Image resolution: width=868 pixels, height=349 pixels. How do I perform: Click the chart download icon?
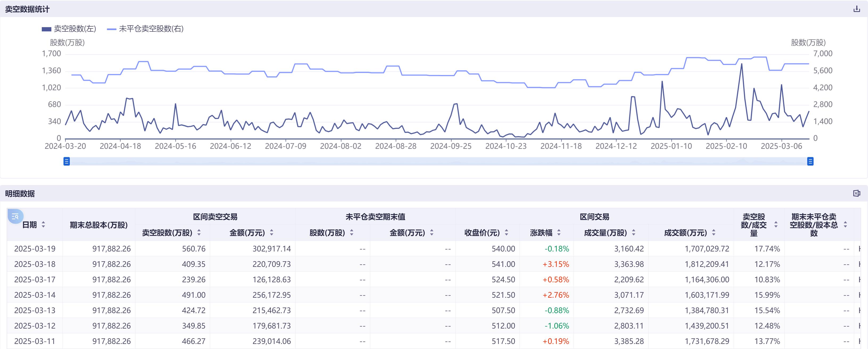click(857, 9)
